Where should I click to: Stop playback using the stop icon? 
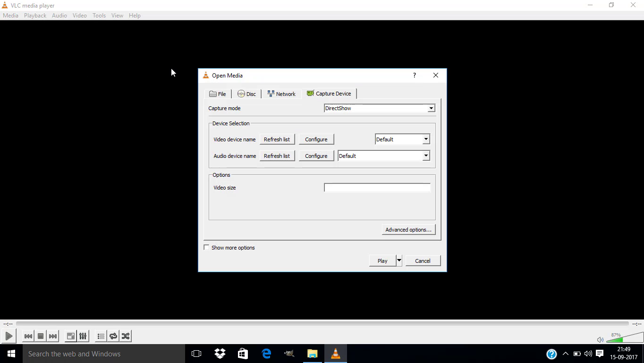coord(40,336)
